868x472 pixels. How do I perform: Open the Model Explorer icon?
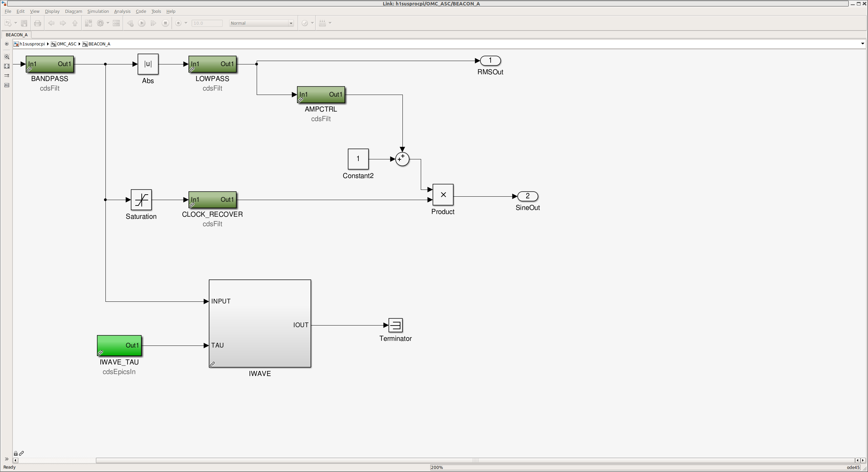pos(116,23)
